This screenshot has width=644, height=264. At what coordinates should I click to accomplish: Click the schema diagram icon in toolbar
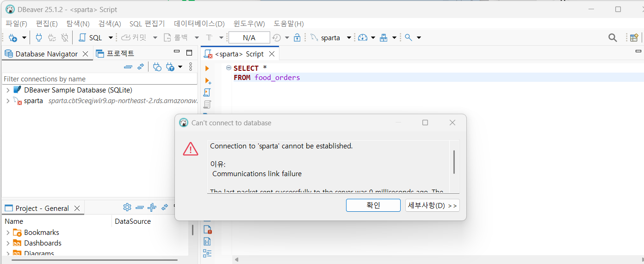pyautogui.click(x=384, y=38)
